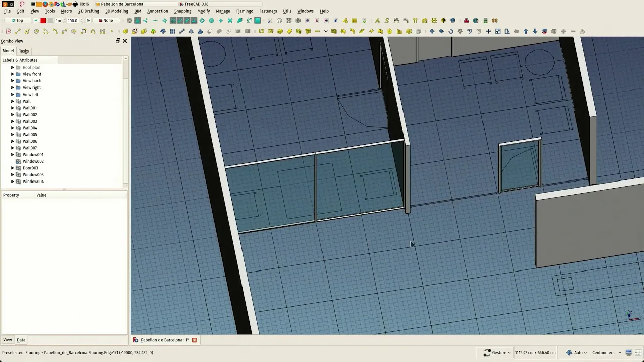
Task: Click the last icon in the status bar
Action: pyautogui.click(x=638, y=353)
